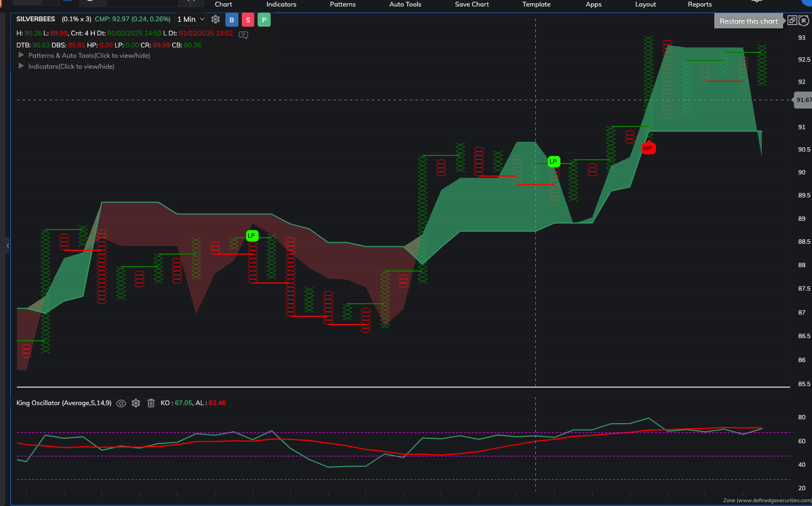Open the Reports menu
Image resolution: width=812 pixels, height=506 pixels.
coord(700,4)
